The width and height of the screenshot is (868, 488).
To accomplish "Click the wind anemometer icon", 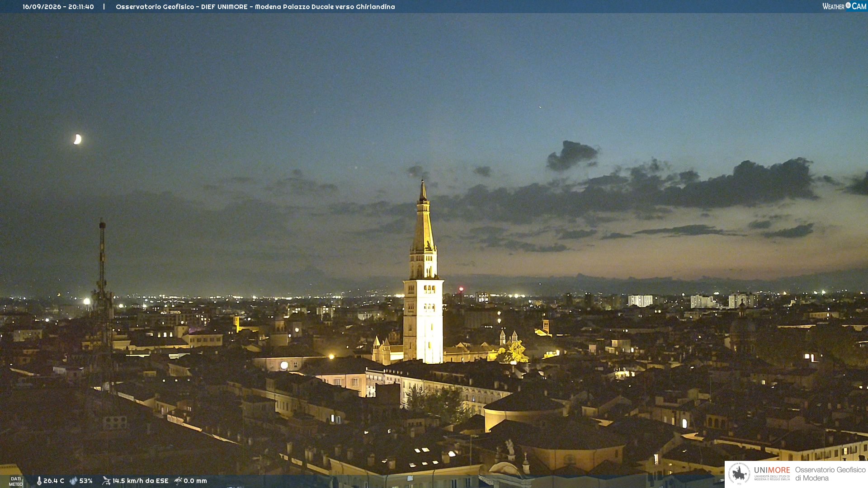I will point(106,481).
